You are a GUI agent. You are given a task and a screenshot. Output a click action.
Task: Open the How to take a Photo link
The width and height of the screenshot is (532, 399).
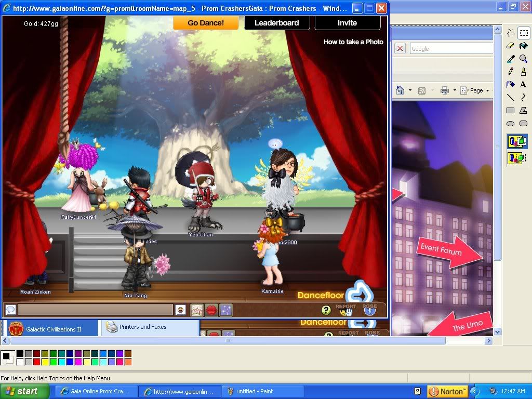[353, 42]
